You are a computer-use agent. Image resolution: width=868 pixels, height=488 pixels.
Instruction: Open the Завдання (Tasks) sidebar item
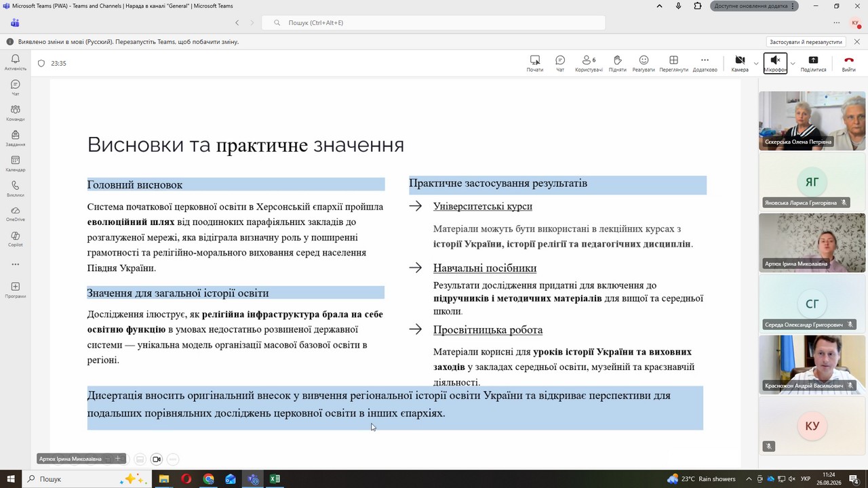[15, 138]
